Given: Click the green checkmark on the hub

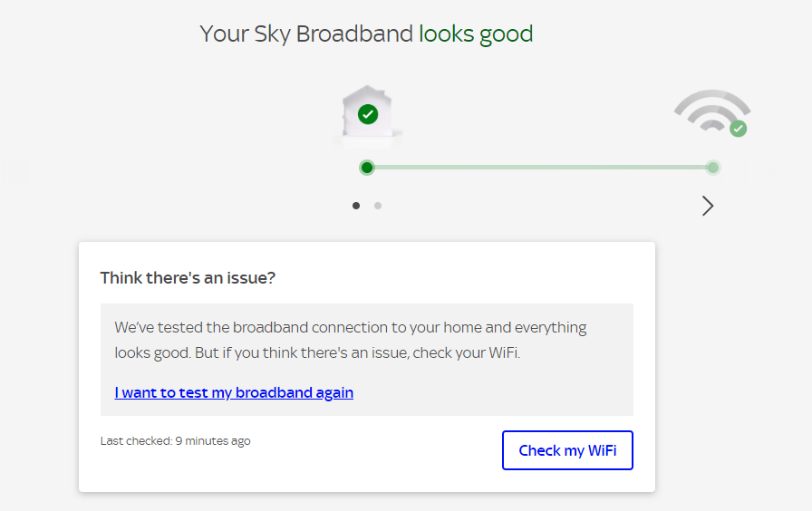Looking at the screenshot, I should pyautogui.click(x=367, y=114).
